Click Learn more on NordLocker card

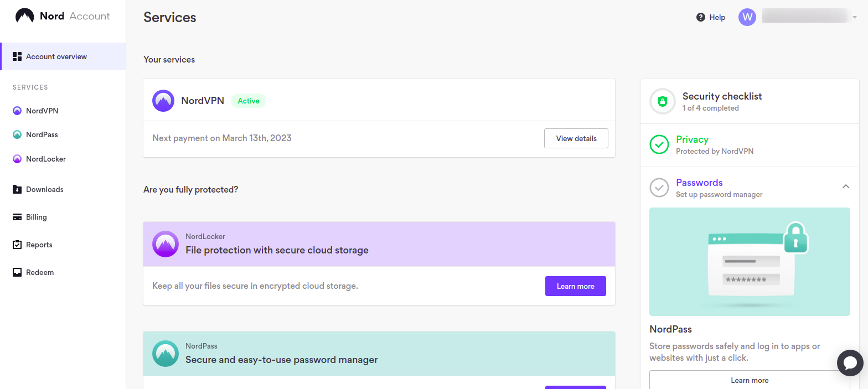[576, 286]
